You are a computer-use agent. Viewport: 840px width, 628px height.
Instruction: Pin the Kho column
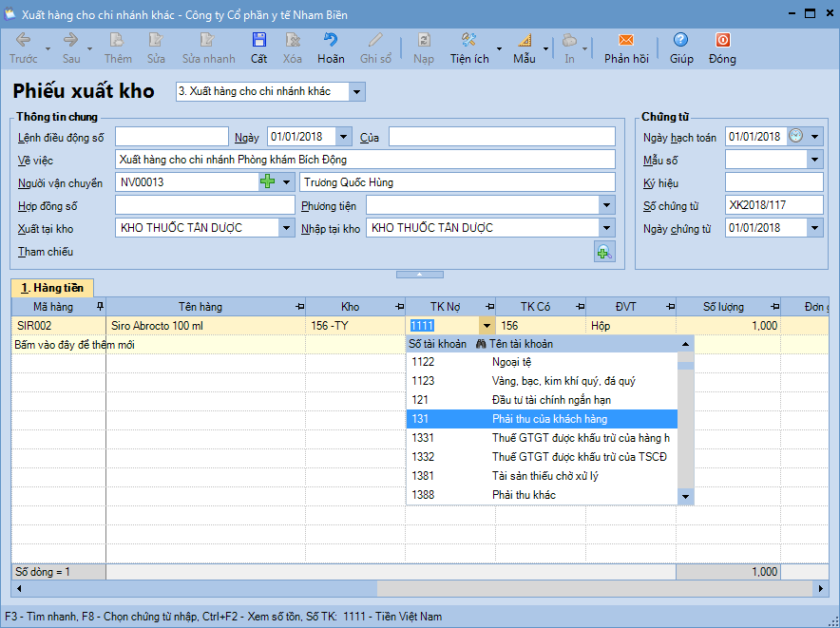coord(399,307)
